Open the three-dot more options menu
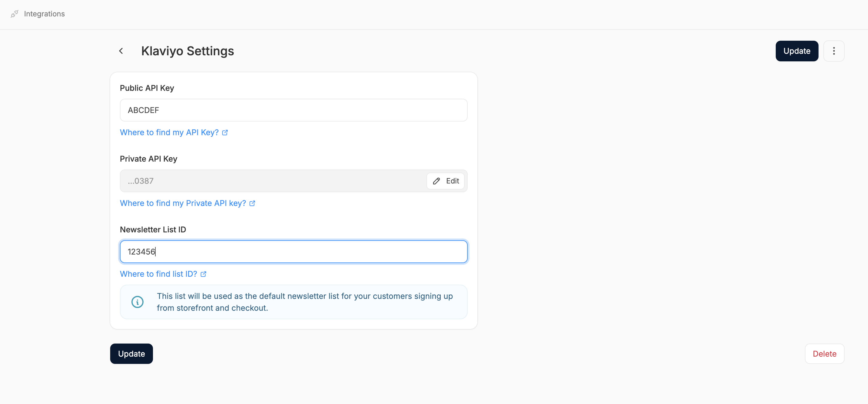This screenshot has width=868, height=404. click(834, 51)
